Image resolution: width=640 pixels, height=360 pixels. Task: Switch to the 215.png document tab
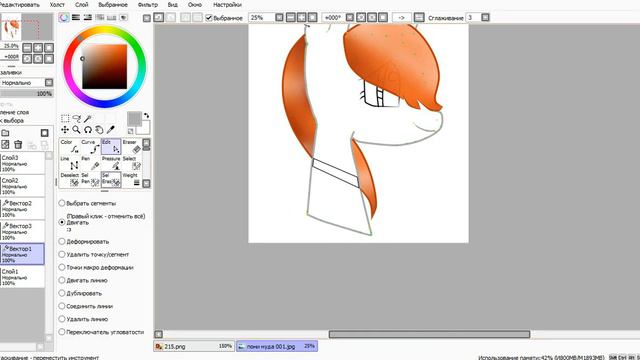click(194, 346)
